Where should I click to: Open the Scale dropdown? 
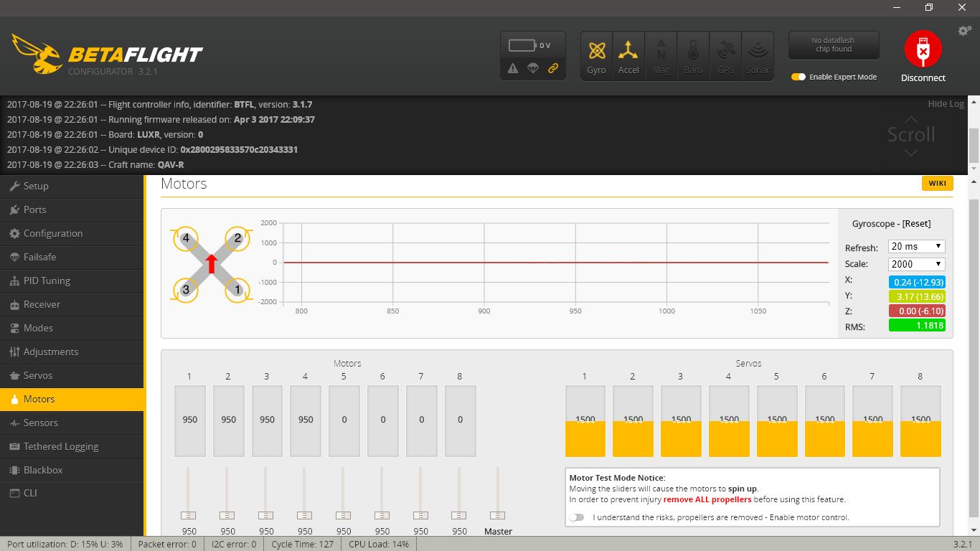tap(916, 264)
